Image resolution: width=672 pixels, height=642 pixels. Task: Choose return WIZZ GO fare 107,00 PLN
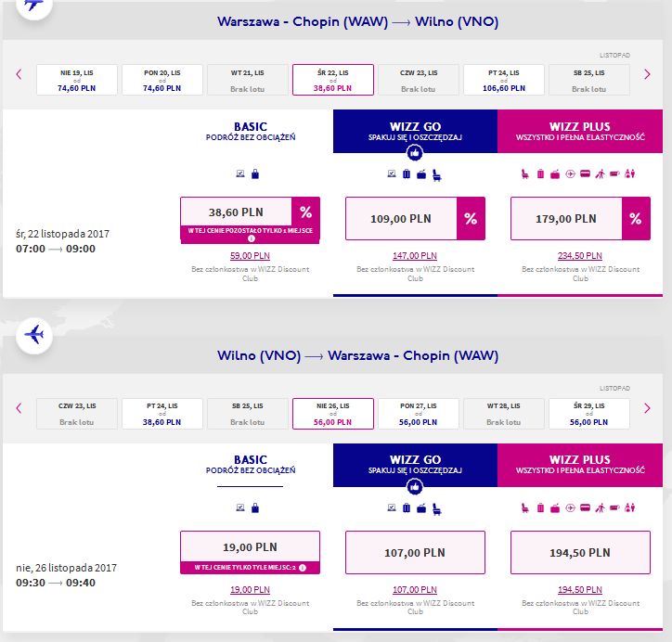tap(415, 553)
